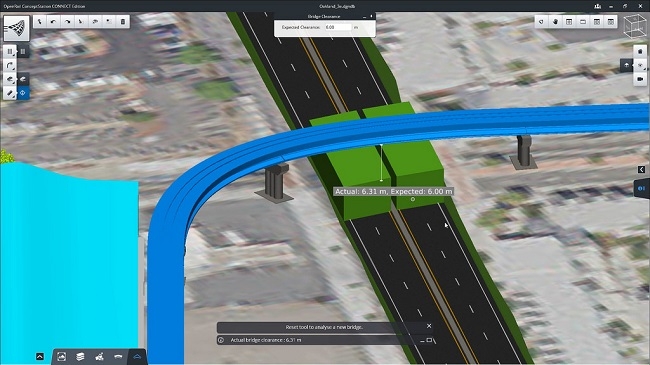Dismiss the Reset tool message with X
This screenshot has height=365, width=650.
[x=429, y=326]
